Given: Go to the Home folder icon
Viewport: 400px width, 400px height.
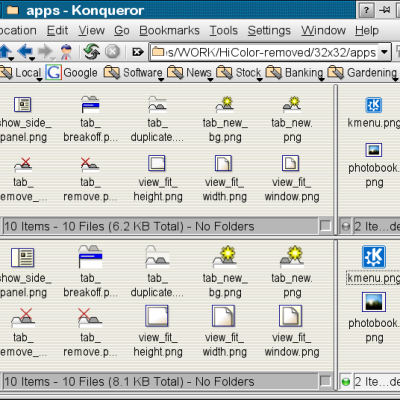Looking at the screenshot, I should pyautogui.click(x=66, y=52).
